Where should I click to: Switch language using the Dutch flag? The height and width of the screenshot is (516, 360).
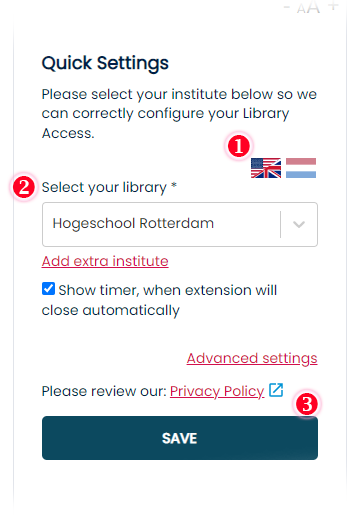[301, 168]
